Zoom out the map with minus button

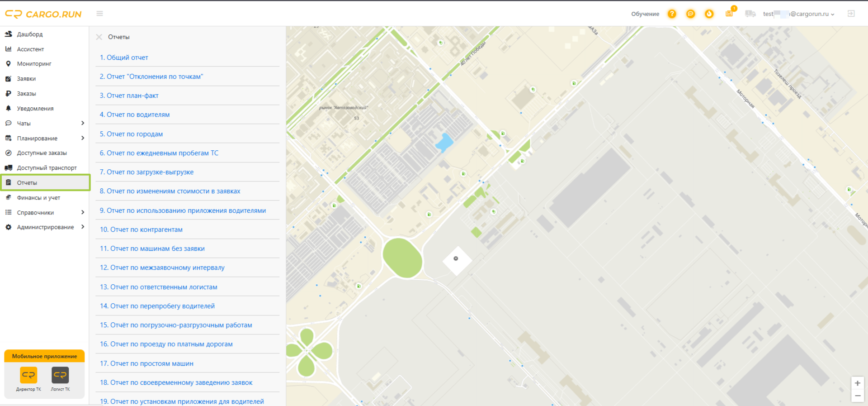pos(857,396)
